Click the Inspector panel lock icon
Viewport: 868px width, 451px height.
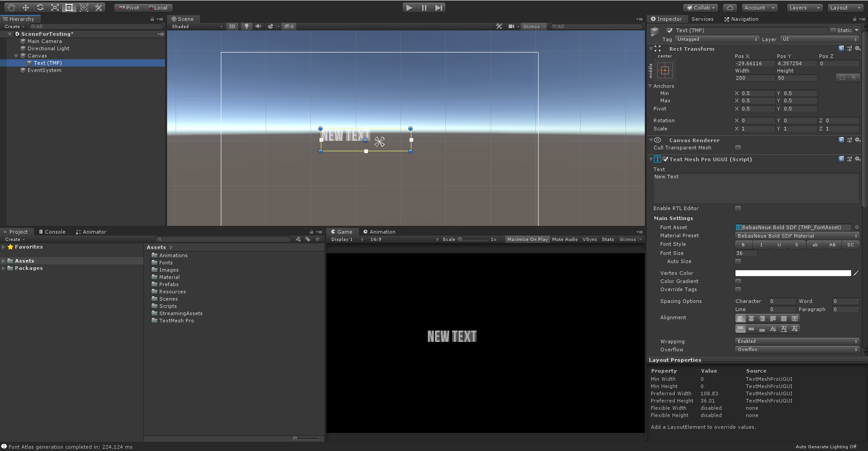854,19
